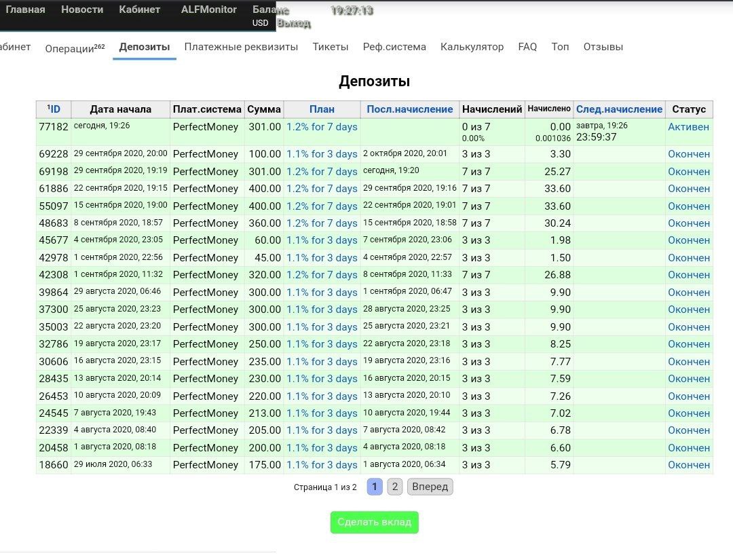733x560 pixels.
Task: Switch to the Операции tab
Action: coord(75,48)
